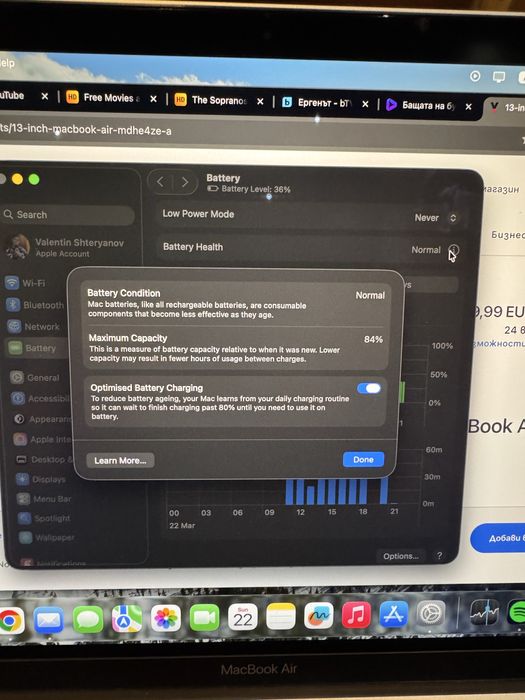Open Menu Bar in settings sidebar

pos(45,499)
